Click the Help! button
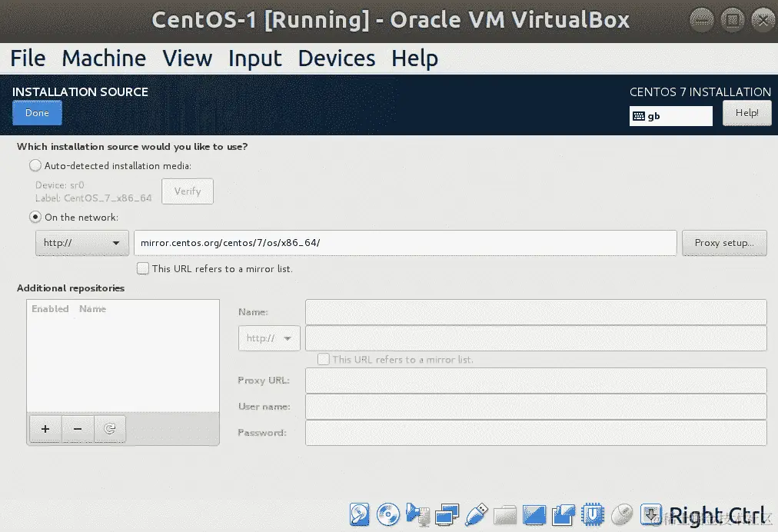This screenshot has height=532, width=778. point(746,113)
